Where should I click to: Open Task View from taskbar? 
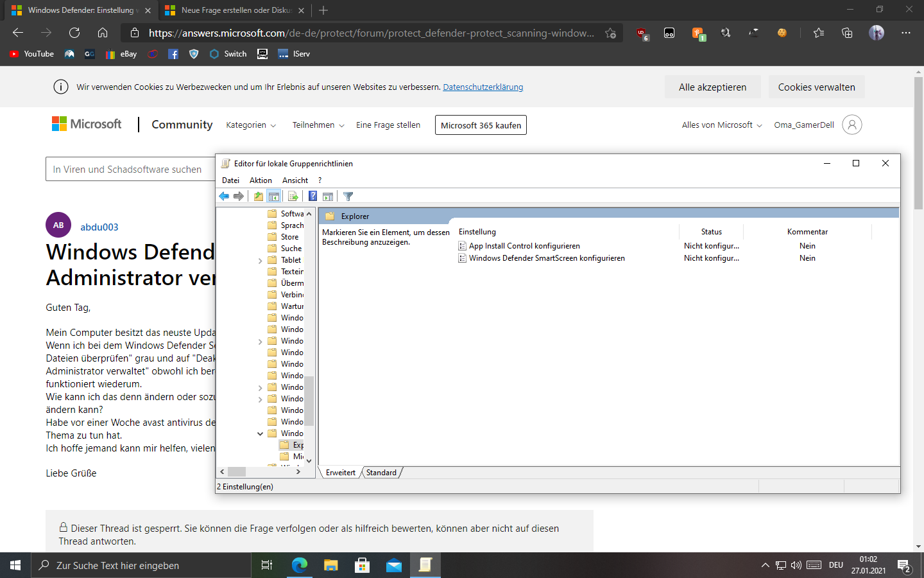click(x=267, y=565)
